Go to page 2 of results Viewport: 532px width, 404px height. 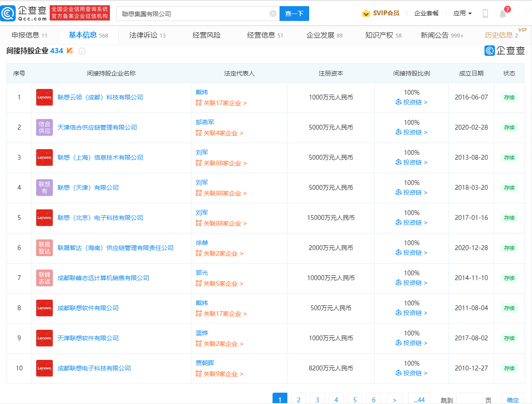(299, 399)
